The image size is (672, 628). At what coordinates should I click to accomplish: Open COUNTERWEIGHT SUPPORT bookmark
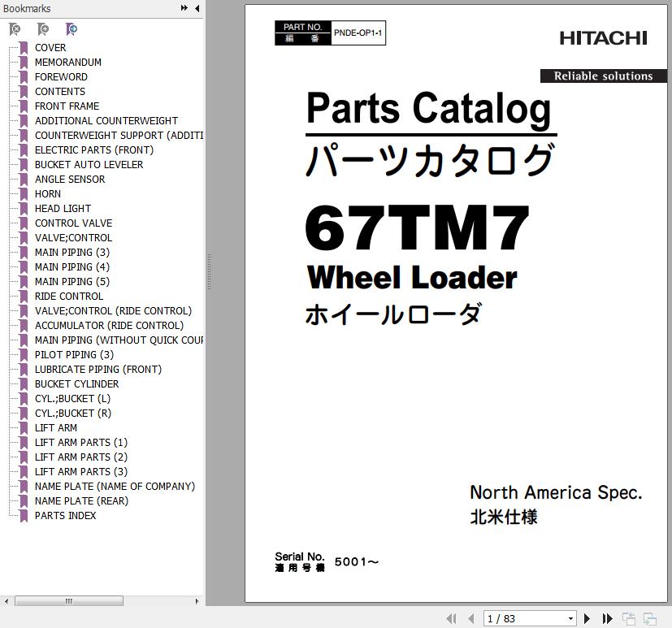point(119,136)
